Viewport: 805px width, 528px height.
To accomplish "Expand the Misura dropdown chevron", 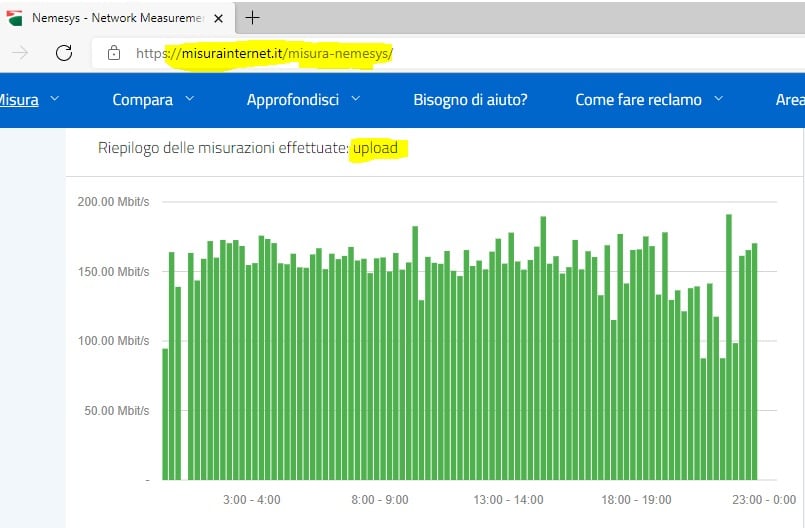I will point(55,99).
